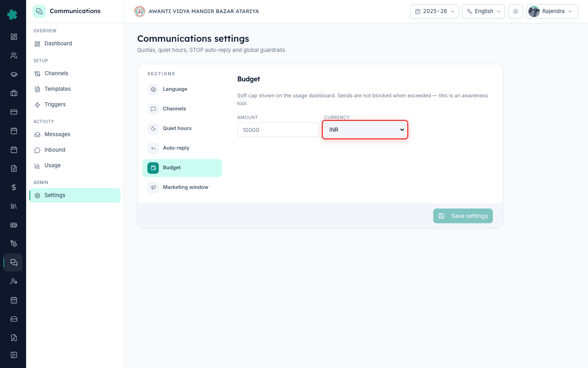Click the school crest logo in top bar
The height and width of the screenshot is (368, 588).
coord(140,11)
